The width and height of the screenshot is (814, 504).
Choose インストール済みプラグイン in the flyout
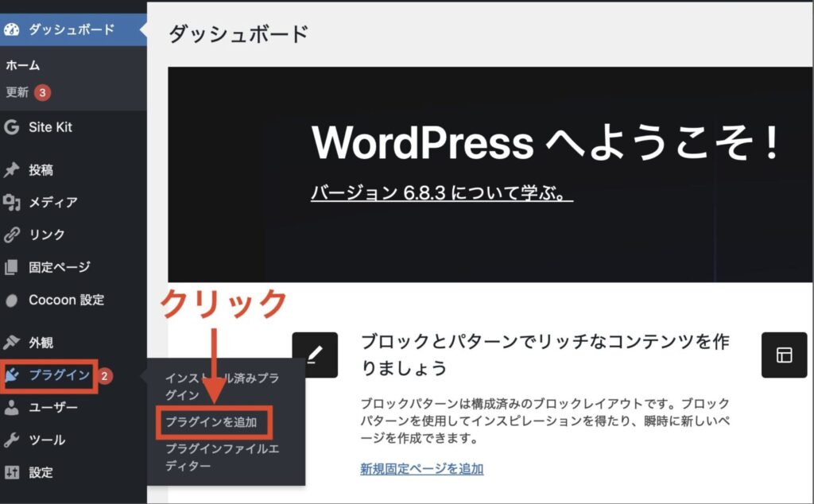[221, 386]
